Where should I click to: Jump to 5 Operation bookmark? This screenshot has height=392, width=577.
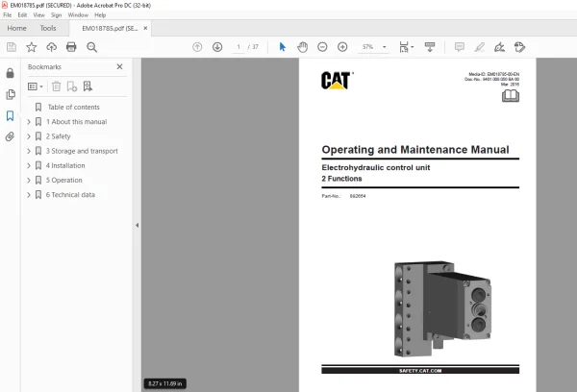64,181
